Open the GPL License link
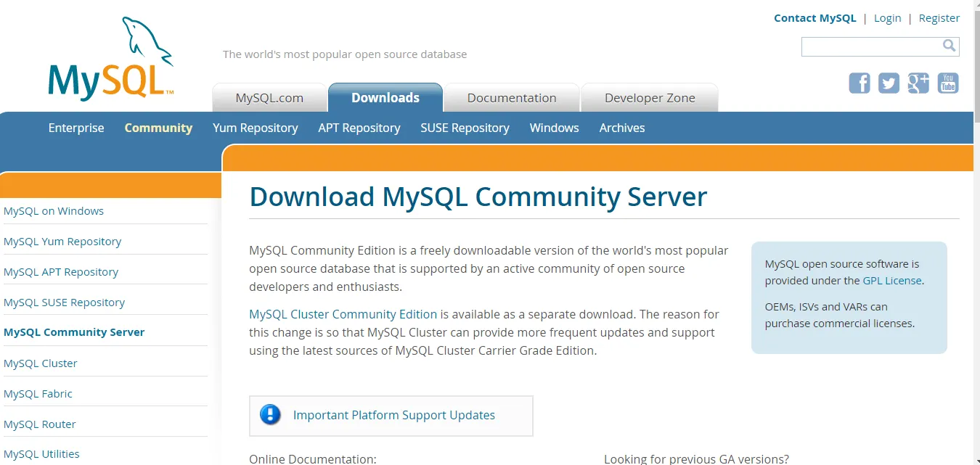The image size is (980, 465). point(892,281)
